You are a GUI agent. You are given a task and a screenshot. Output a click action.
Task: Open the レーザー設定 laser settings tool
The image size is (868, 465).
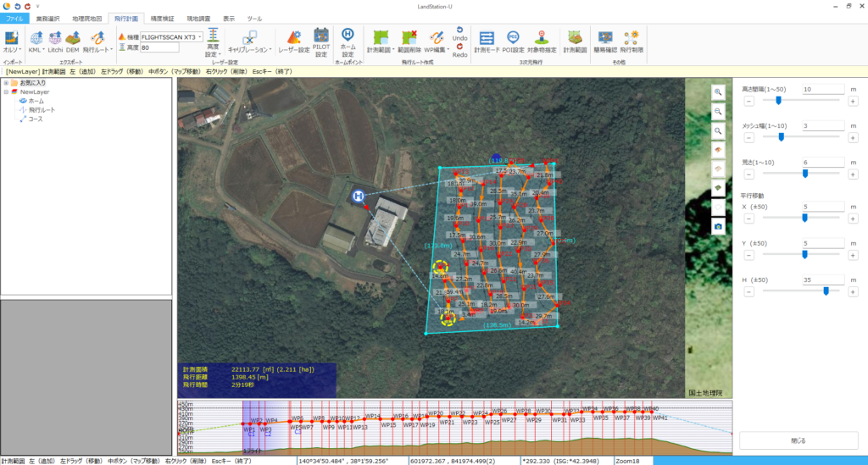(293, 40)
